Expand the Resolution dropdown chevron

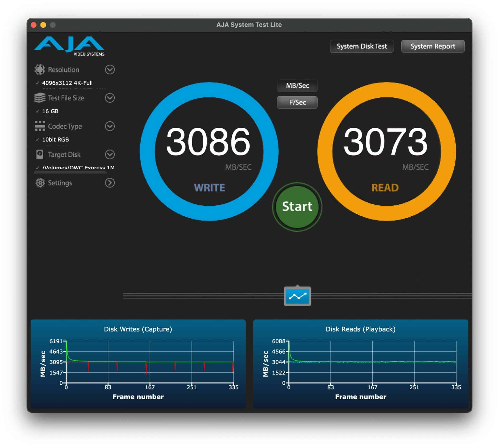(x=110, y=70)
